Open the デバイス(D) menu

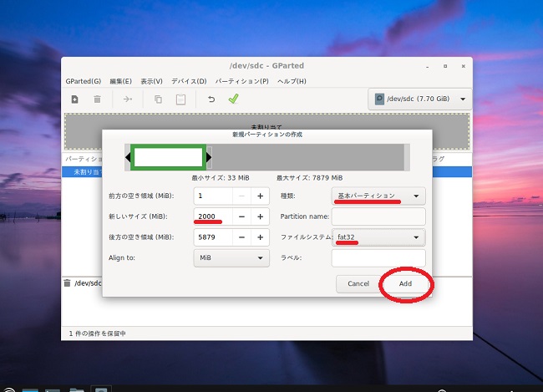tap(189, 81)
